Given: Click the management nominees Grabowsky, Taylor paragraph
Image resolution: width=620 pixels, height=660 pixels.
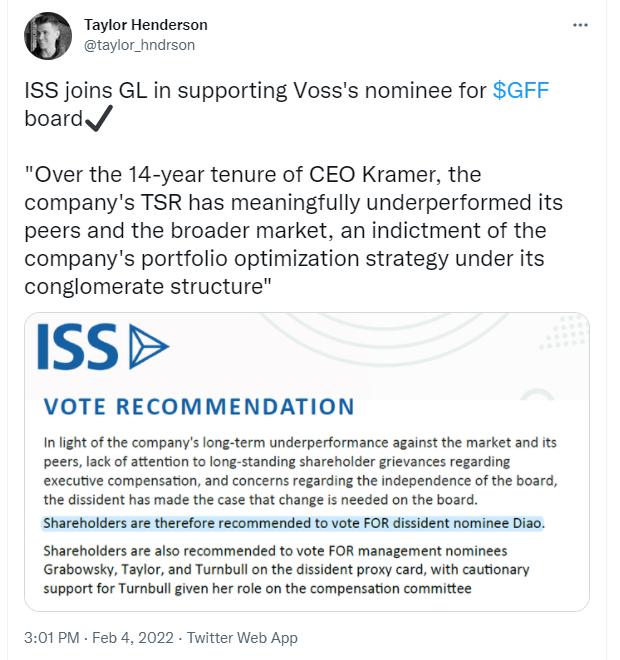Looking at the screenshot, I should [x=285, y=568].
